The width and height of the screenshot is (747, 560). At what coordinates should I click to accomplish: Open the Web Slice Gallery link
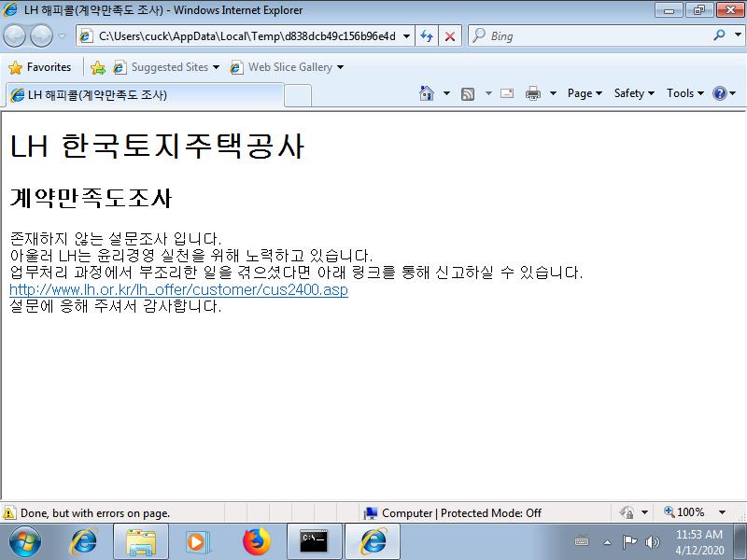click(x=289, y=67)
